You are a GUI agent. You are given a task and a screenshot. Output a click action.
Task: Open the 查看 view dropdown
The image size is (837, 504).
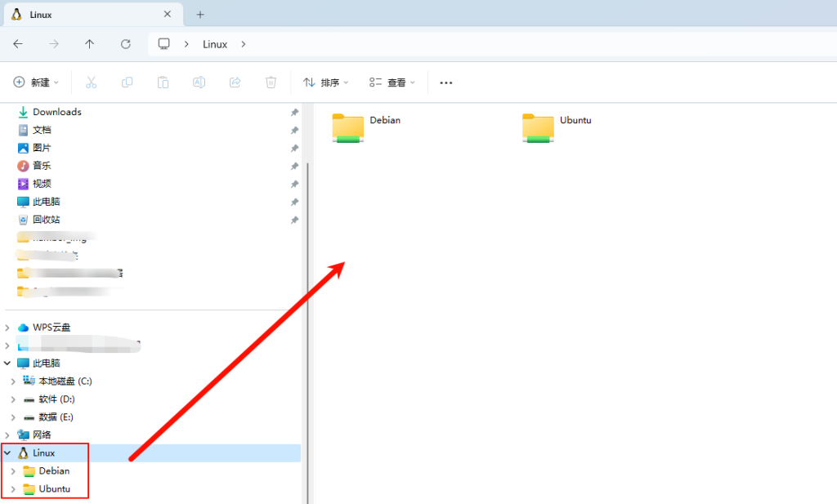[392, 83]
